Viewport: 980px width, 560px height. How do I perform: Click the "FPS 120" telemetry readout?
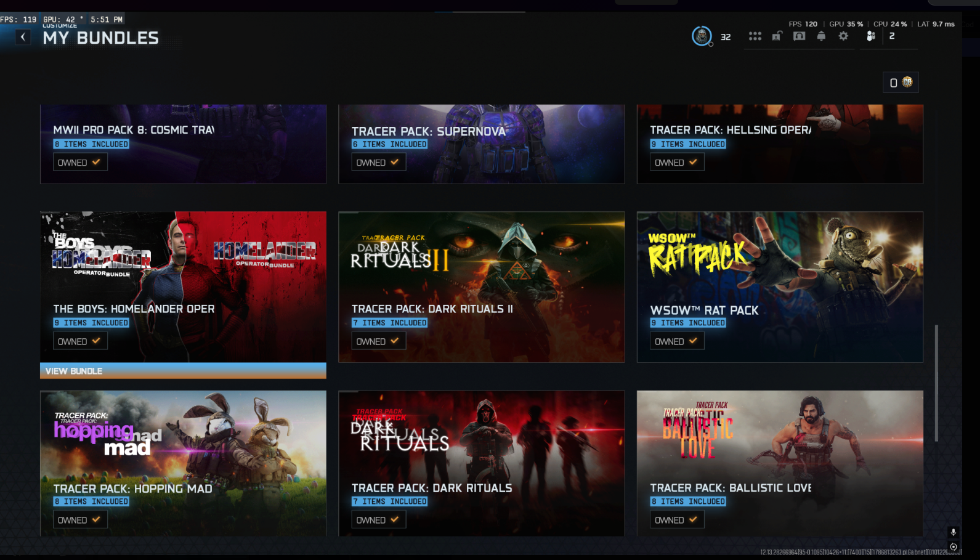click(803, 24)
